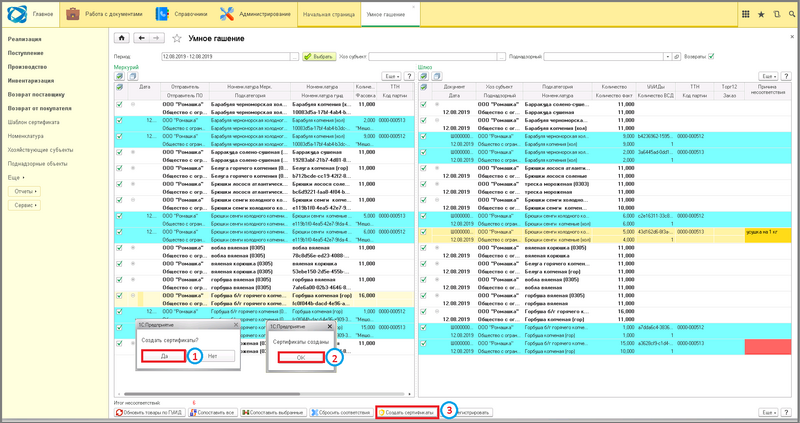Click the Сопоставить все button
Image resolution: width=800 pixels, height=423 pixels.
pos(213,412)
